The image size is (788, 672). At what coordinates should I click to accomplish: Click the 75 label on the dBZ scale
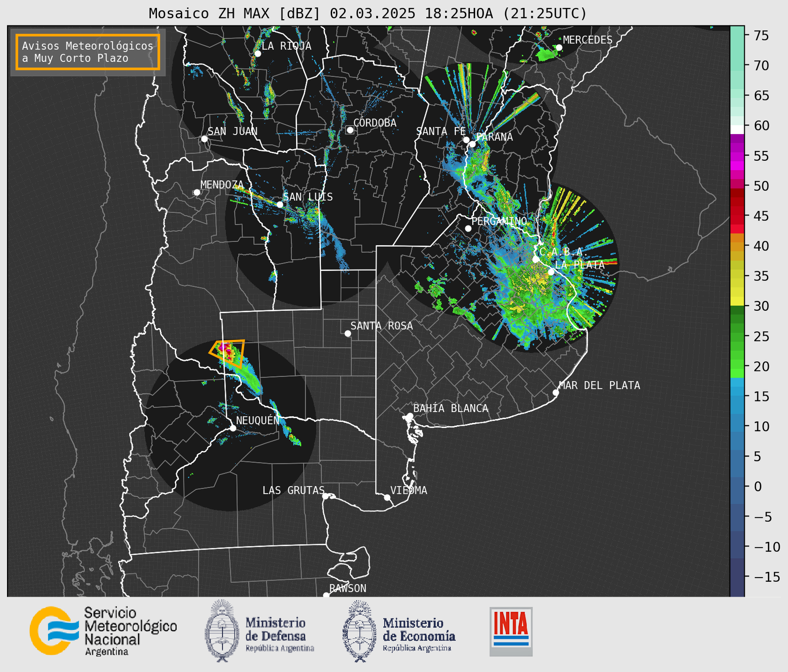[x=760, y=36]
